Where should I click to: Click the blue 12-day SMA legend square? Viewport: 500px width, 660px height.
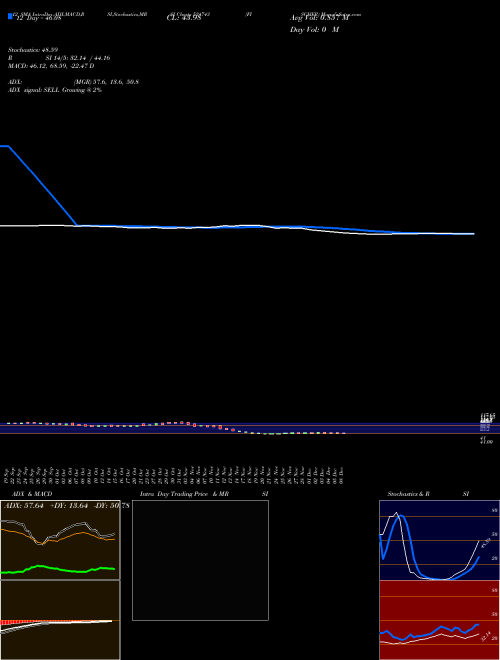click(x=10, y=16)
